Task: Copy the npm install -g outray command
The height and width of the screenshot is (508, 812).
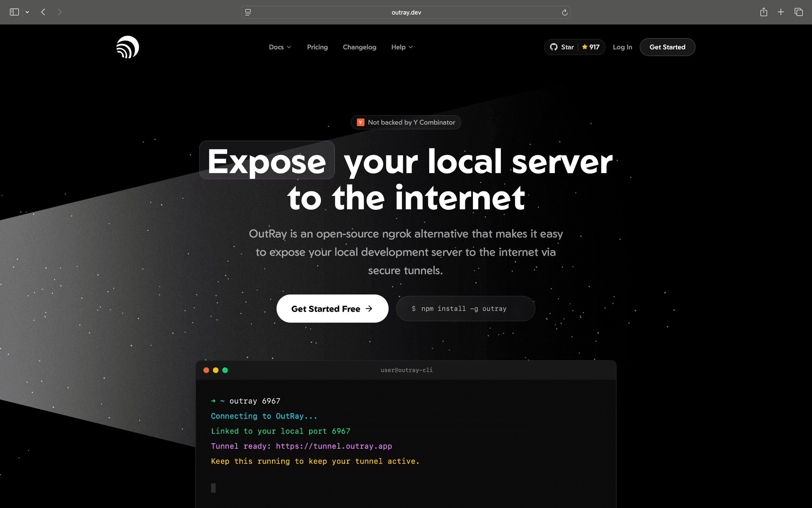Action: (465, 309)
